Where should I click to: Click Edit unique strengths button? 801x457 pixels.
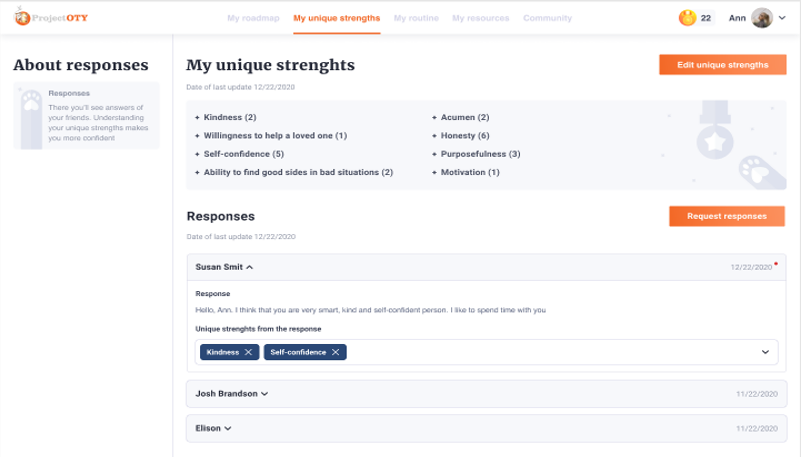[x=722, y=65]
